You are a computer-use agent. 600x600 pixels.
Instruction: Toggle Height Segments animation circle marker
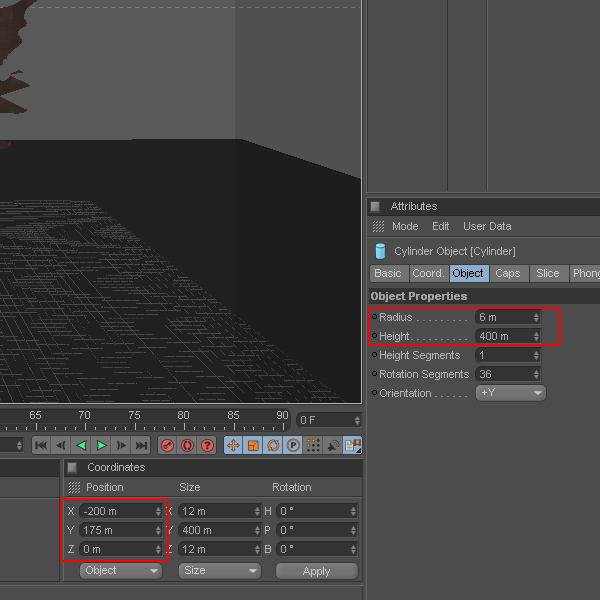tap(374, 355)
